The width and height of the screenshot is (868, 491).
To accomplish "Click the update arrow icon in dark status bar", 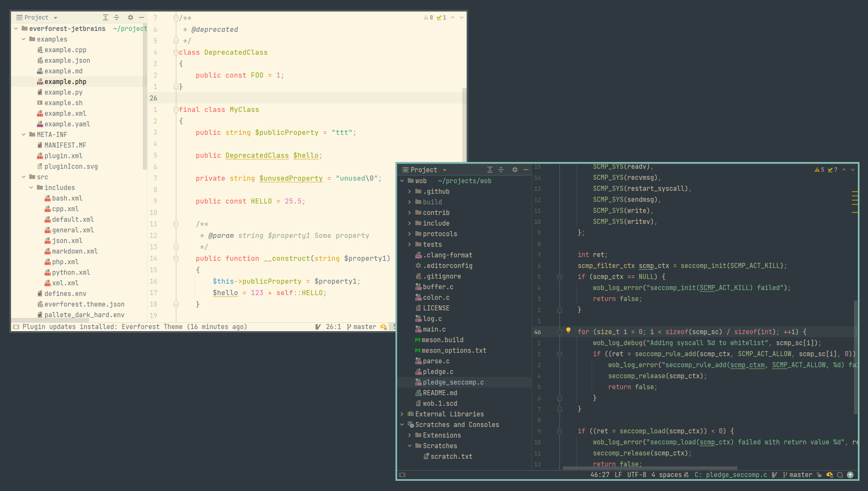I will pos(850,475).
